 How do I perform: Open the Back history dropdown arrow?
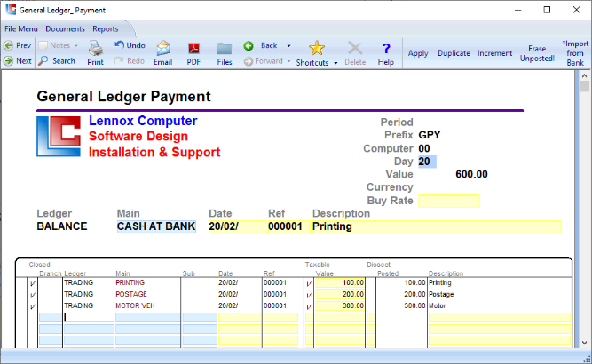click(x=288, y=45)
